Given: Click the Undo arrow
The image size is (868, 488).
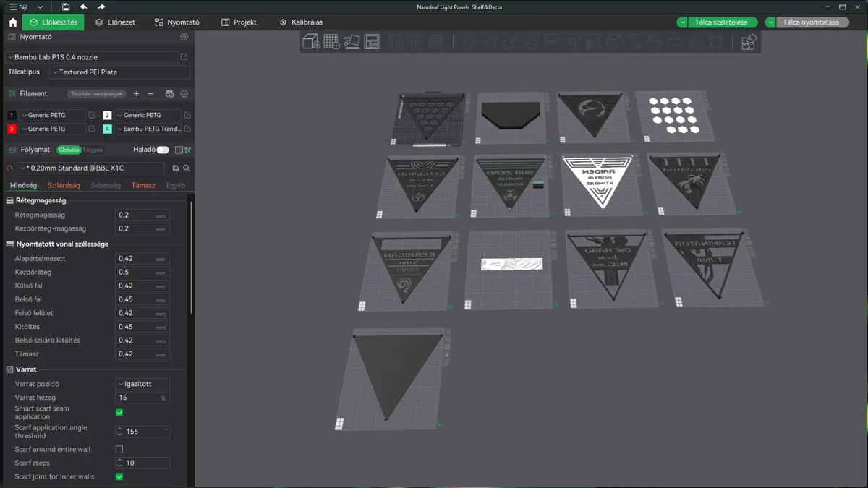Looking at the screenshot, I should [x=83, y=7].
